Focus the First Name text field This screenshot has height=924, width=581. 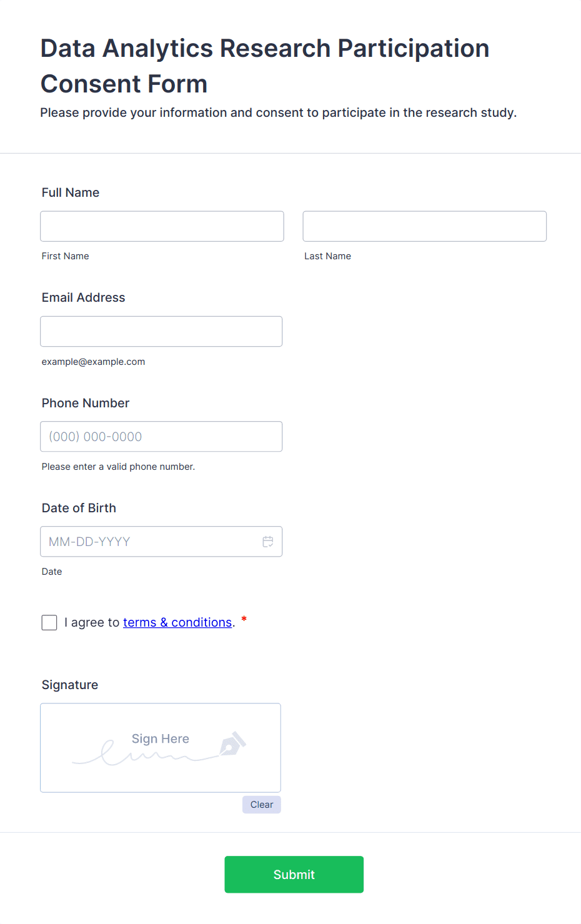pyautogui.click(x=162, y=226)
